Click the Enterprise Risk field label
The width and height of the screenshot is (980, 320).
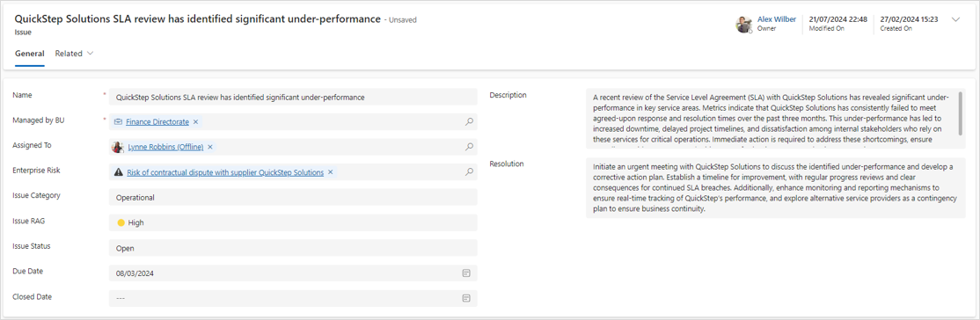[36, 170]
